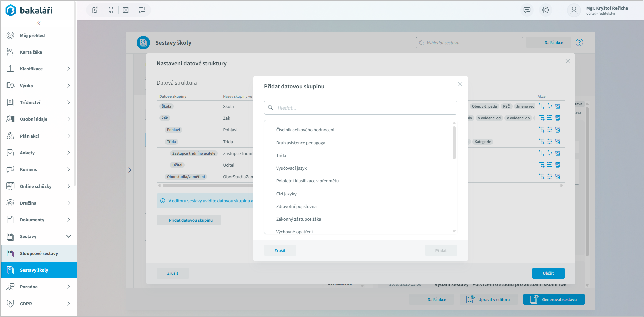The width and height of the screenshot is (644, 317).
Task: Go to Můj přehled in sidebar
Action: click(32, 35)
